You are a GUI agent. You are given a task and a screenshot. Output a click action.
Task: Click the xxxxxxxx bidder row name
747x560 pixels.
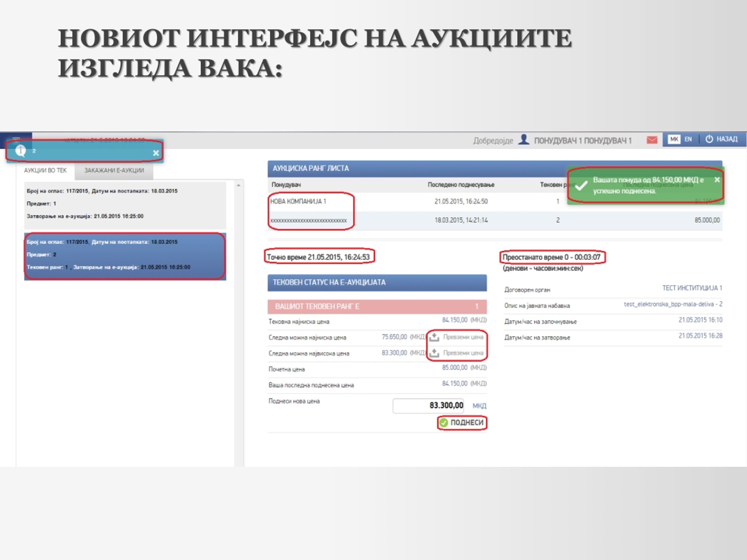308,220
